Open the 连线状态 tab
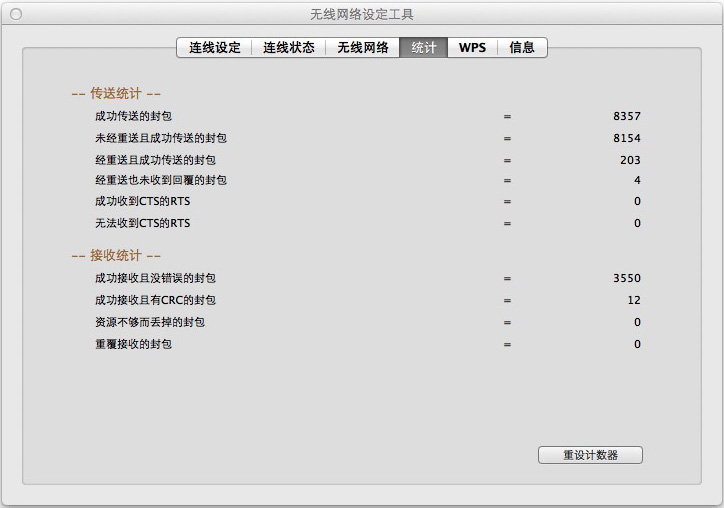Image resolution: width=724 pixels, height=508 pixels. tap(289, 48)
